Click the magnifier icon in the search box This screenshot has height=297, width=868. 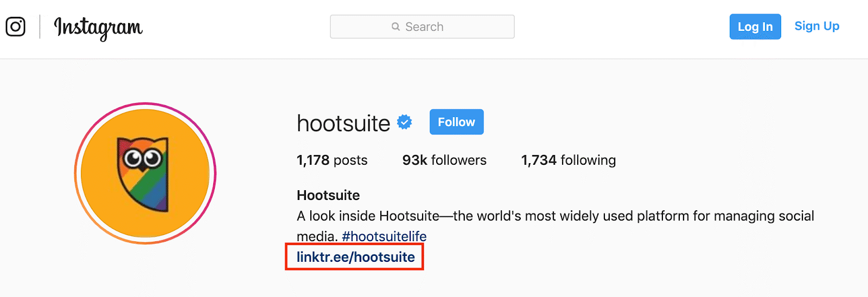pos(396,27)
